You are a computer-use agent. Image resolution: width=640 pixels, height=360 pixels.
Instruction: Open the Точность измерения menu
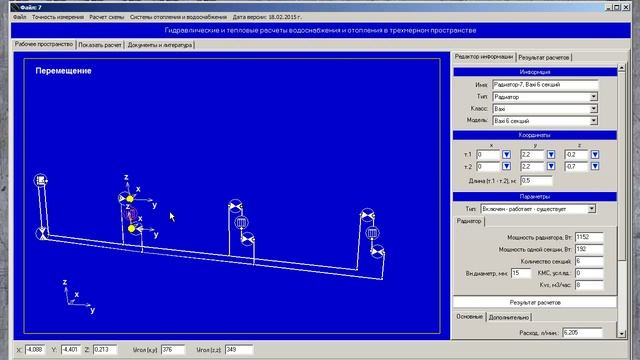(x=58, y=17)
